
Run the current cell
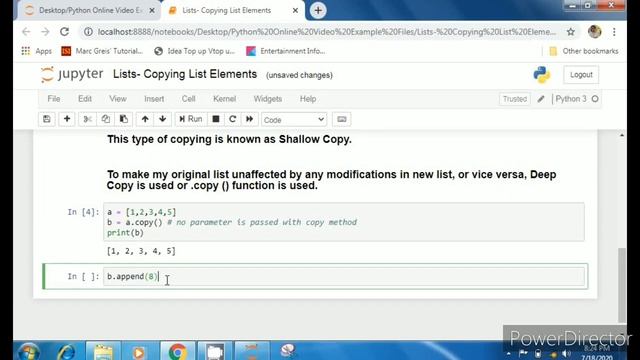click(191, 119)
